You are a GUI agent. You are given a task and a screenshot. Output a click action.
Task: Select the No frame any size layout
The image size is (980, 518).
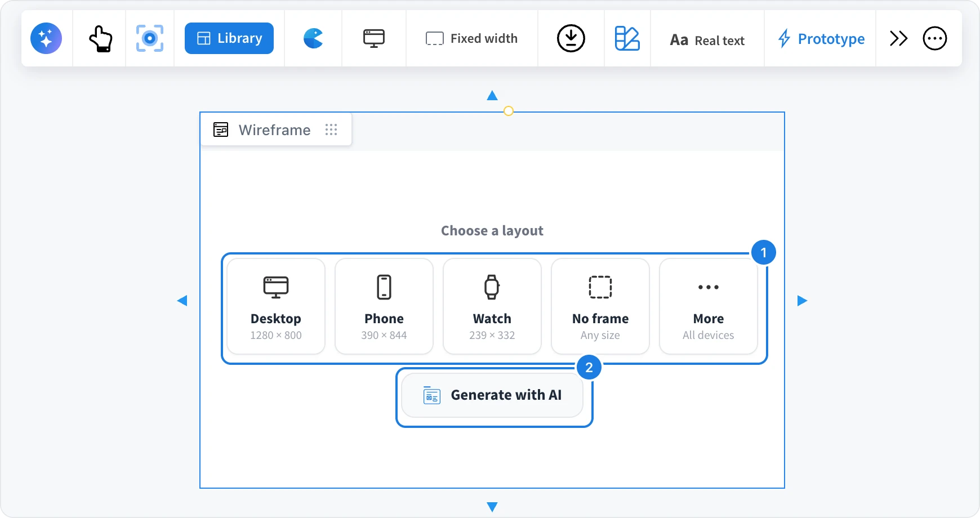tap(600, 306)
